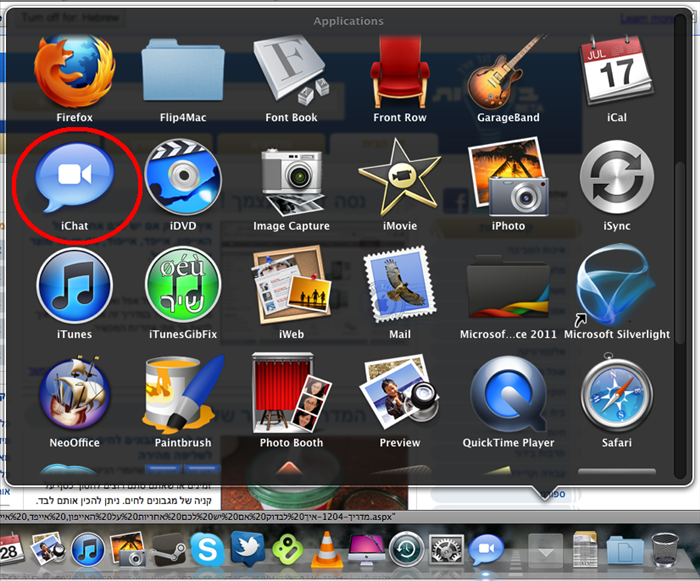The width and height of the screenshot is (700, 581).
Task: Open iCal in the Applications grid
Action: (617, 71)
